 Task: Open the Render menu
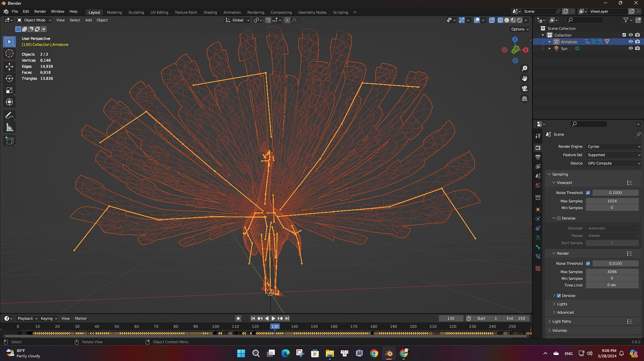pyautogui.click(x=40, y=12)
